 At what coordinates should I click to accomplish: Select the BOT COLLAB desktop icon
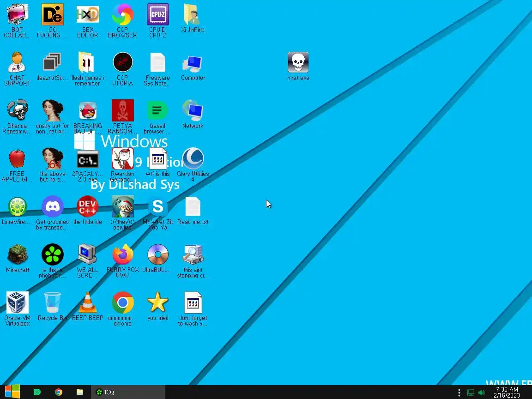point(17,15)
